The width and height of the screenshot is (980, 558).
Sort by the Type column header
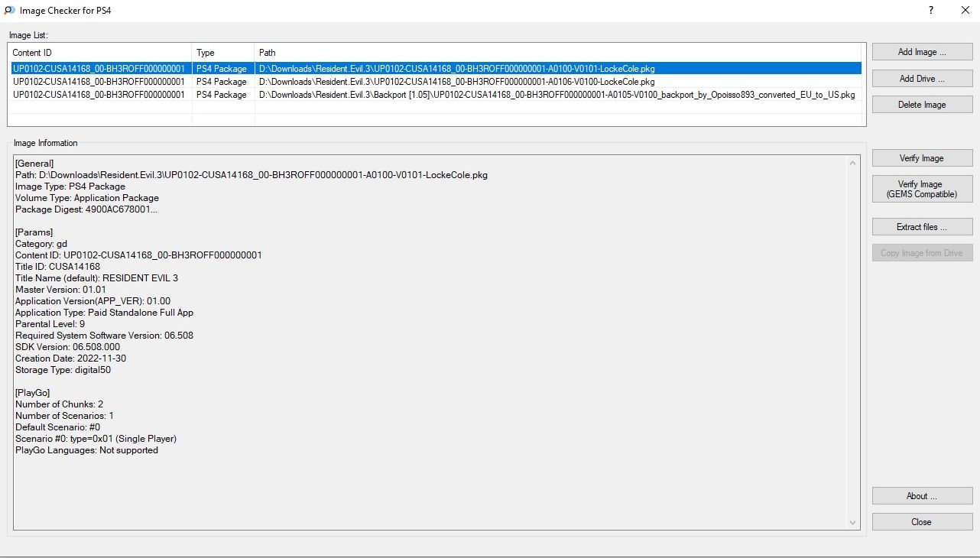pyautogui.click(x=223, y=53)
